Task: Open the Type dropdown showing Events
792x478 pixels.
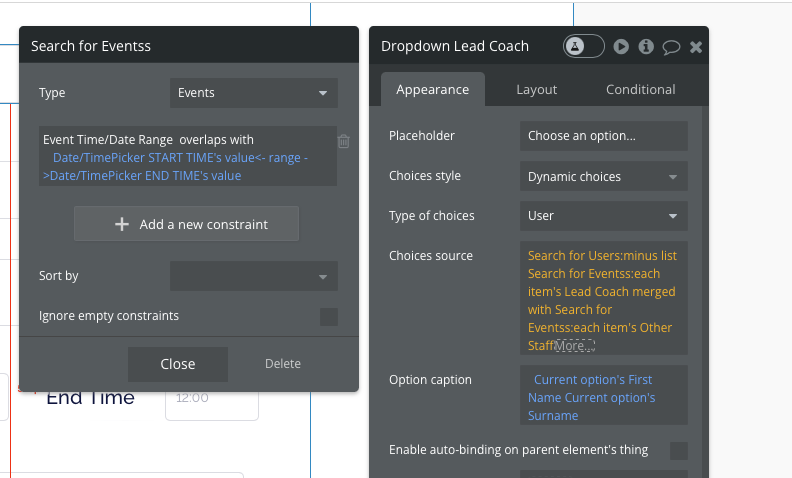Action: (x=254, y=93)
